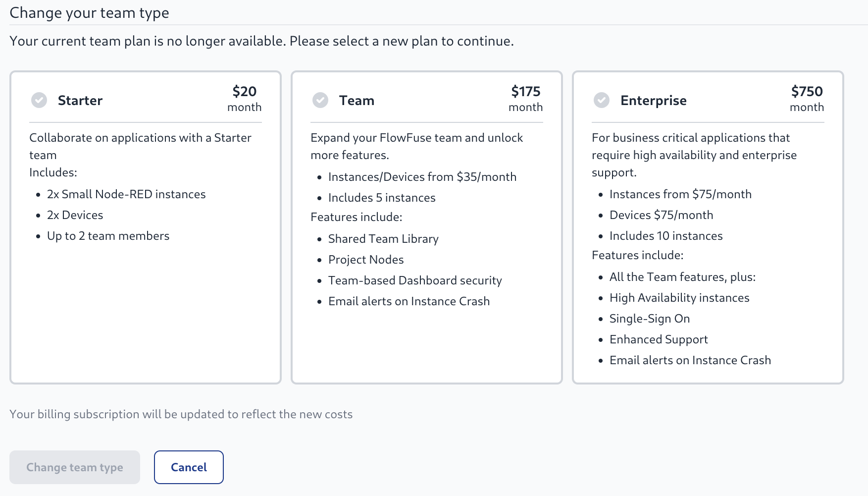Click the Starter card description text
Viewport: 868px width, 496px height.
point(141,146)
